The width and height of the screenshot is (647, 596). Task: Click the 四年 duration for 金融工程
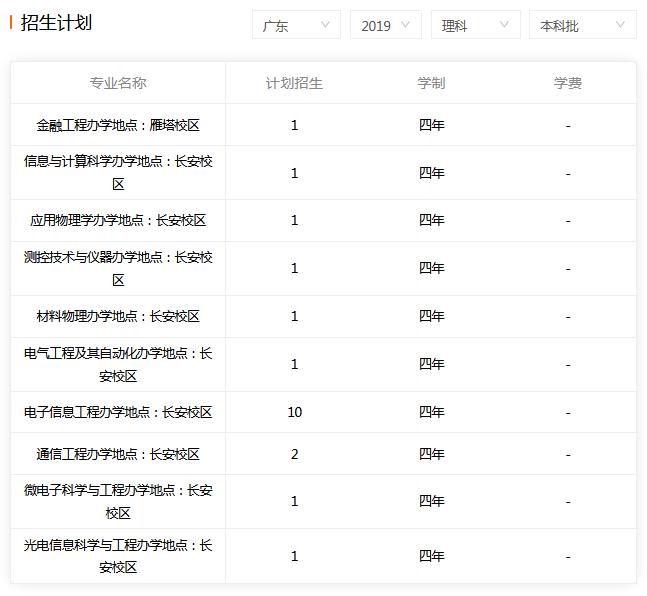click(432, 125)
